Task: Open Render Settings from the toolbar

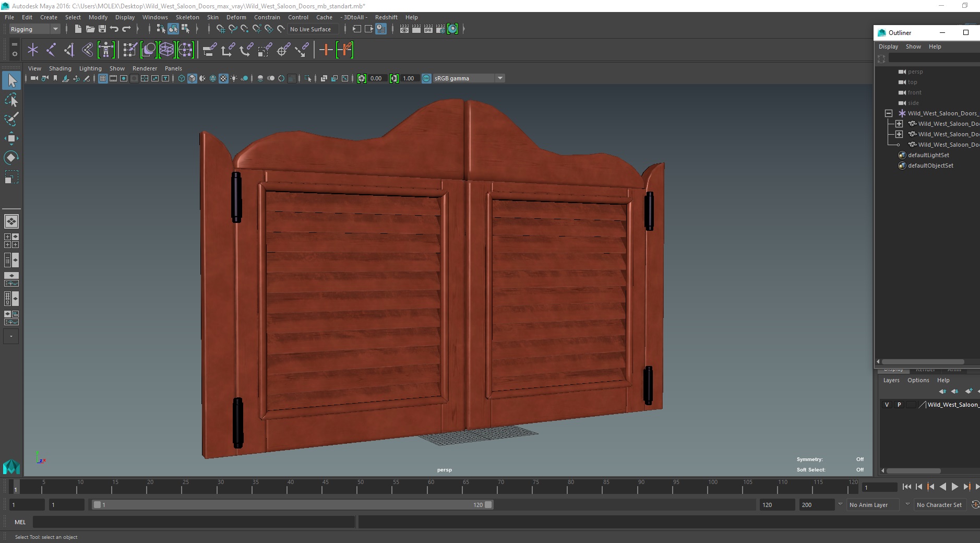Action: coord(440,29)
